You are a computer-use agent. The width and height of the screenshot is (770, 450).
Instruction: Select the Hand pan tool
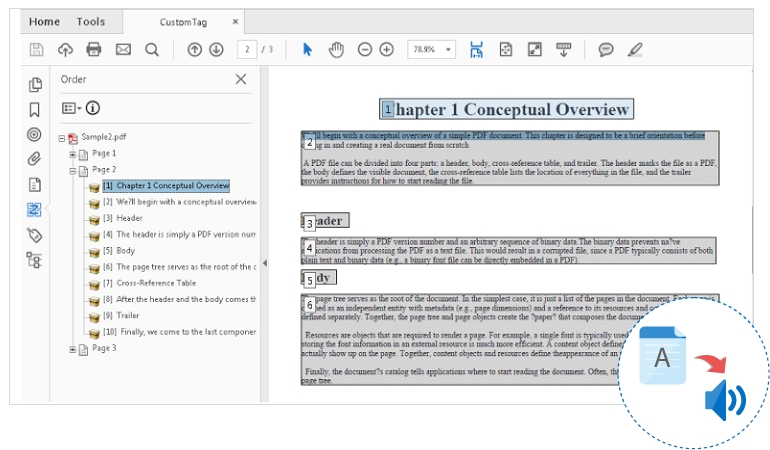tap(336, 49)
